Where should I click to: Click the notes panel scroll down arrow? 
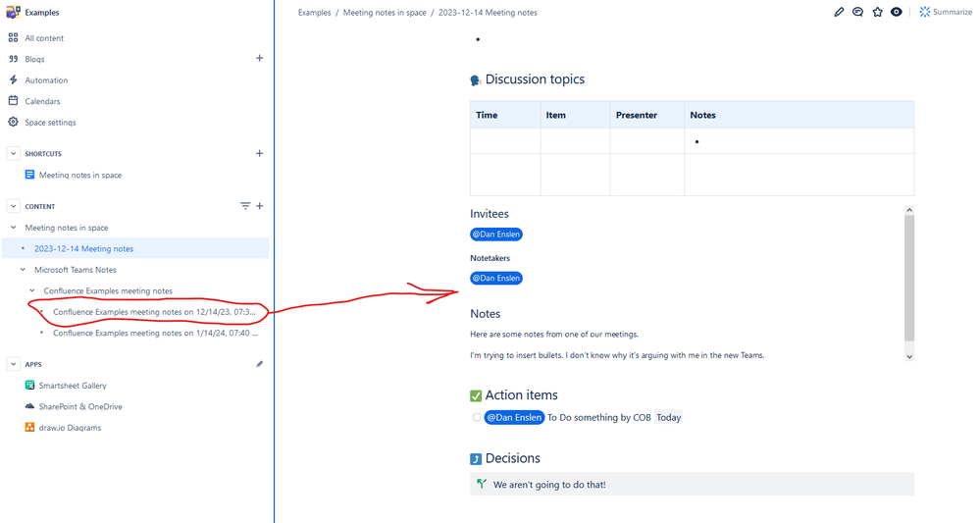pyautogui.click(x=909, y=357)
